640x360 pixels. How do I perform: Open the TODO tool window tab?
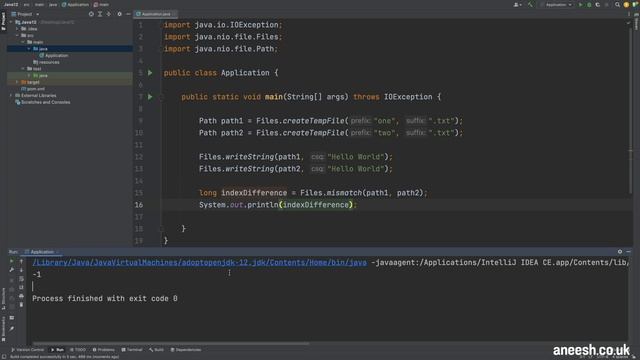[78, 350]
